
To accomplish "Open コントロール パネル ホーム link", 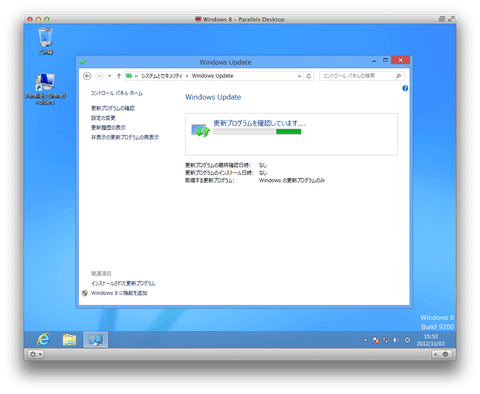I will click(x=117, y=93).
